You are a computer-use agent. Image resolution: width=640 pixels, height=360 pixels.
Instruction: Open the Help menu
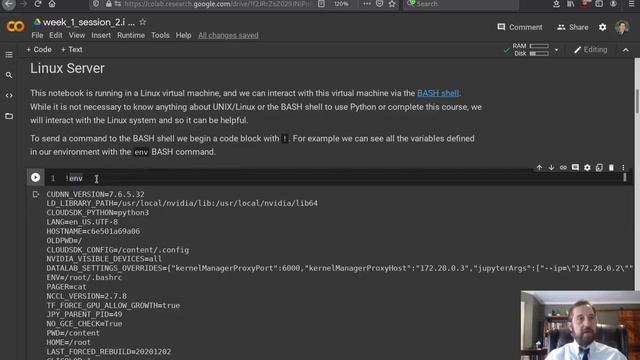click(183, 36)
